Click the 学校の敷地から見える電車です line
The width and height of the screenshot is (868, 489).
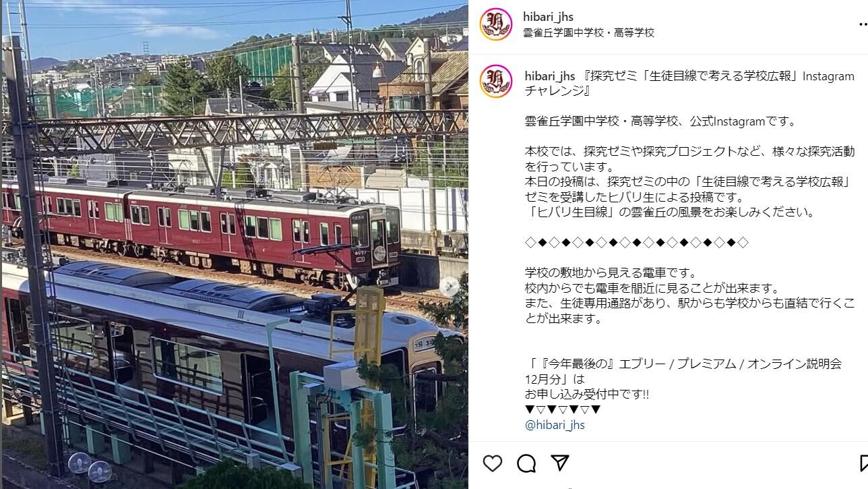click(x=611, y=273)
